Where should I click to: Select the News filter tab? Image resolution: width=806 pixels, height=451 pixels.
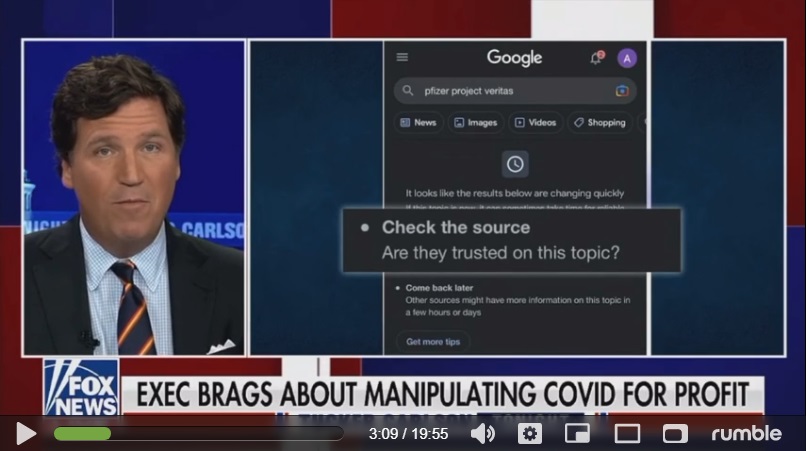(418, 122)
